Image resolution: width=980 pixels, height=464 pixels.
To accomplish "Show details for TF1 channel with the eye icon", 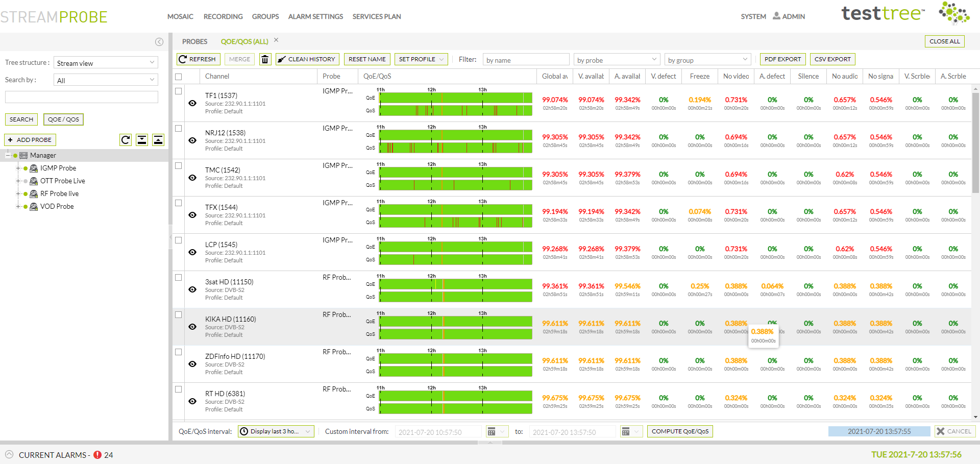I will click(192, 103).
